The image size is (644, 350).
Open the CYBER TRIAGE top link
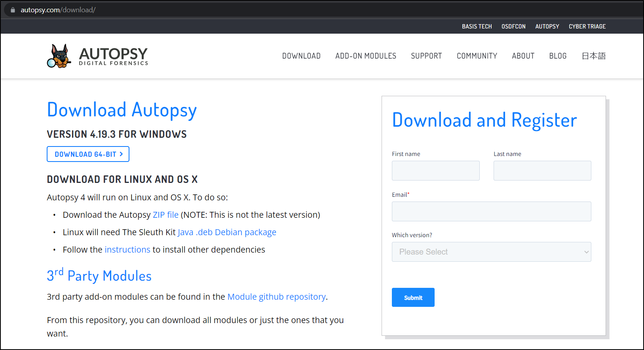pyautogui.click(x=587, y=27)
